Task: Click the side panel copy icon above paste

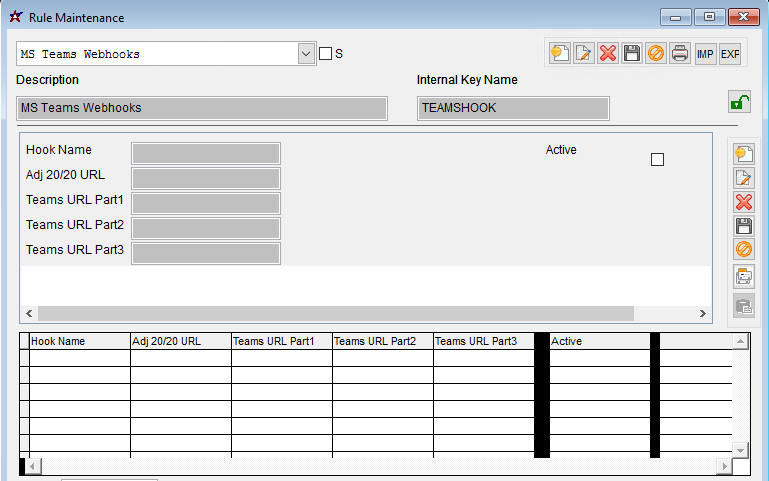Action: coord(744,277)
